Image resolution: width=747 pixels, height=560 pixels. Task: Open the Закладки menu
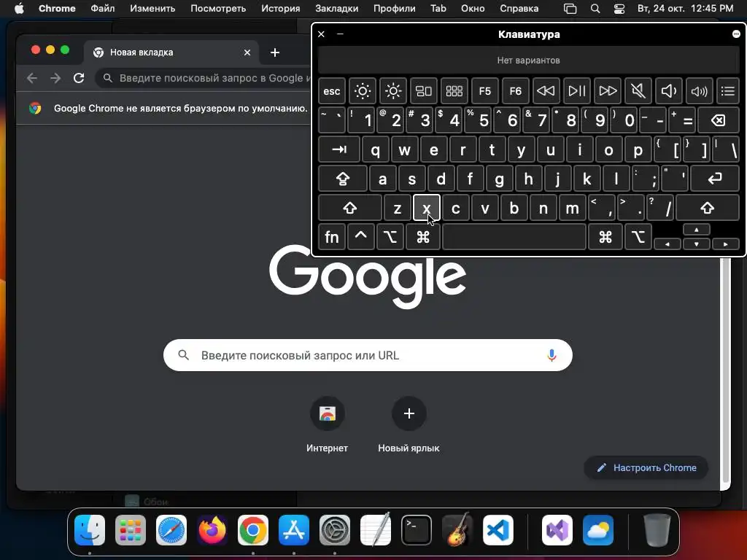click(337, 9)
